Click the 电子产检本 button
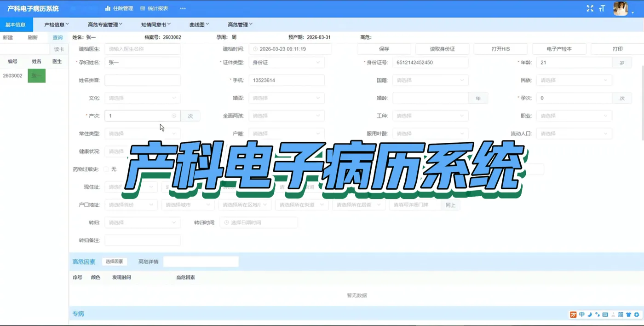The width and height of the screenshot is (644, 326). click(559, 49)
